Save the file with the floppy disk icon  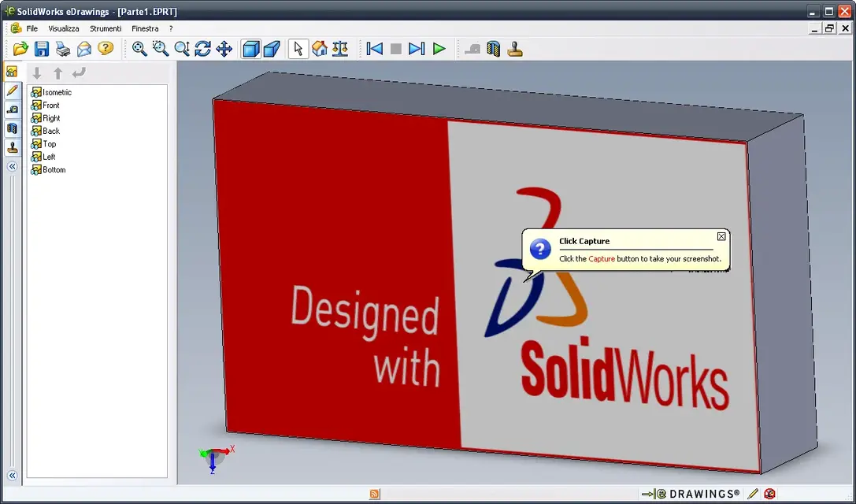pos(42,49)
